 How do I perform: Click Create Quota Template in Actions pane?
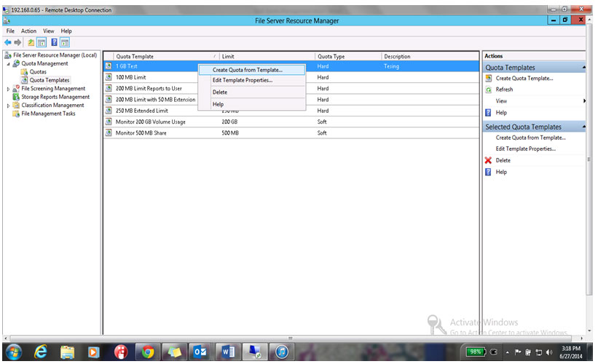coord(524,78)
